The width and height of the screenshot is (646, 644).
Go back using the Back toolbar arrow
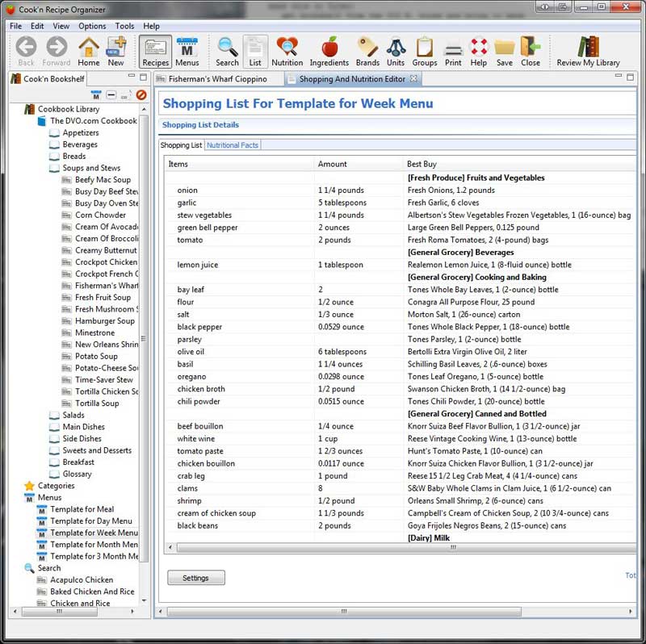[x=26, y=51]
